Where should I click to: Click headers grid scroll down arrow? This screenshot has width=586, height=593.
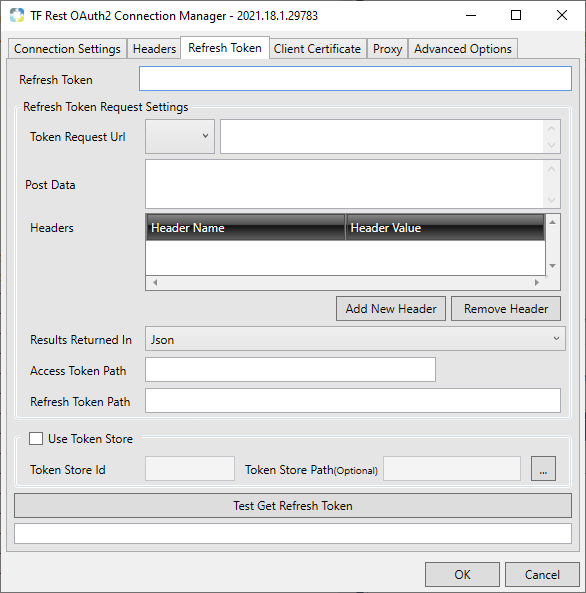point(552,266)
